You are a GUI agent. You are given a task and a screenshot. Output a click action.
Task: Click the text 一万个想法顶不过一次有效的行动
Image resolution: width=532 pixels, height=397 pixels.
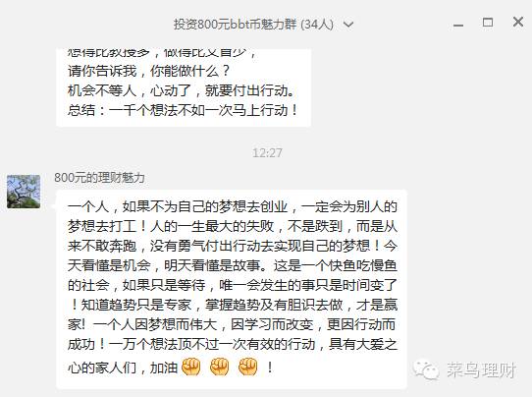tap(212, 344)
